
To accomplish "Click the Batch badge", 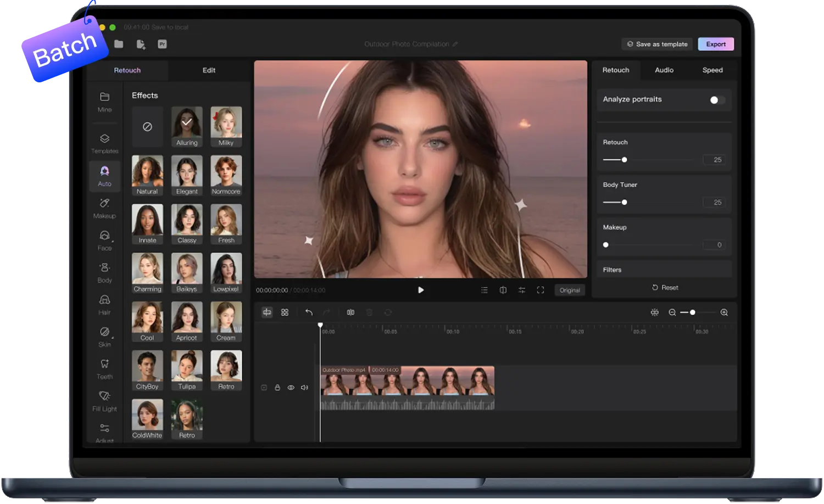I will click(64, 49).
